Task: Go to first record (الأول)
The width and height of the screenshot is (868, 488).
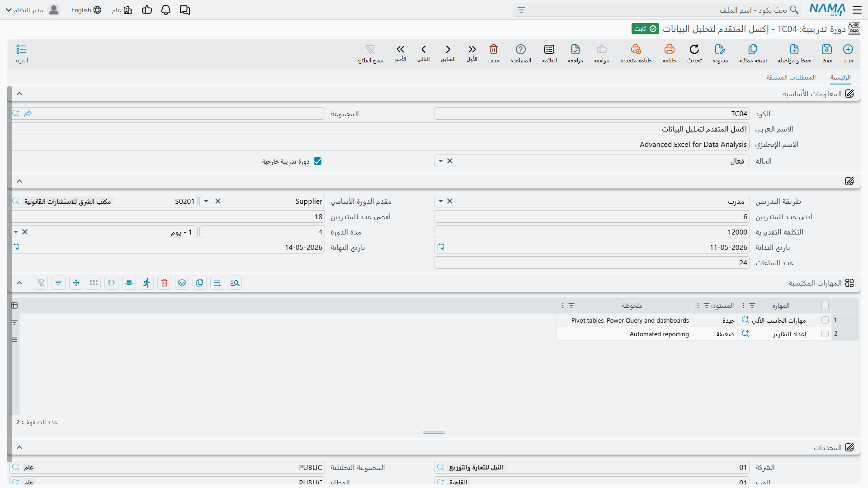Action: point(472,53)
